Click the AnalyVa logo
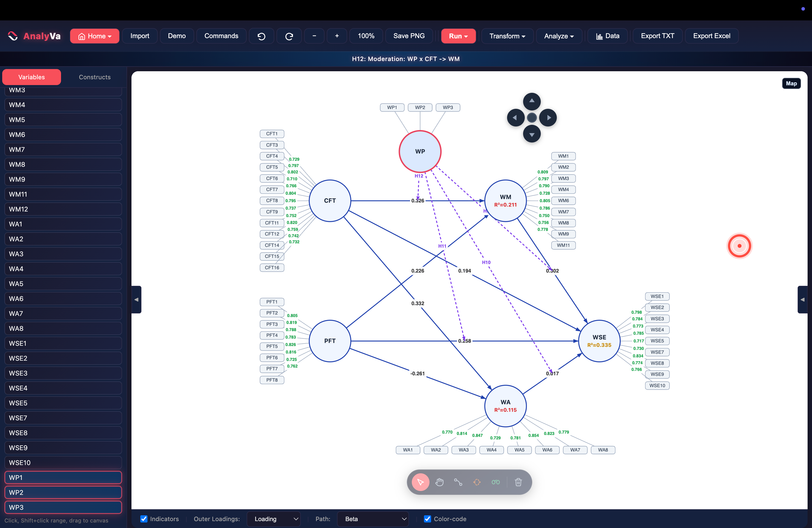The image size is (812, 528). point(35,36)
